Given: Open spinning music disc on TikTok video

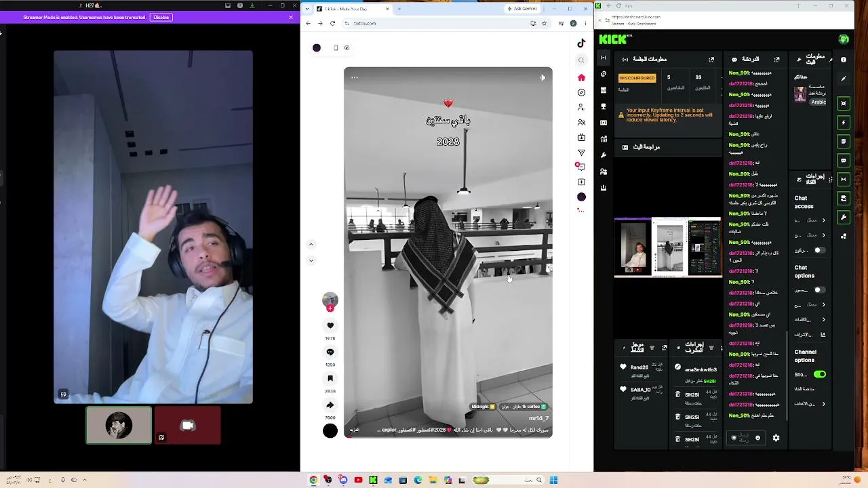Looking at the screenshot, I should tap(330, 431).
